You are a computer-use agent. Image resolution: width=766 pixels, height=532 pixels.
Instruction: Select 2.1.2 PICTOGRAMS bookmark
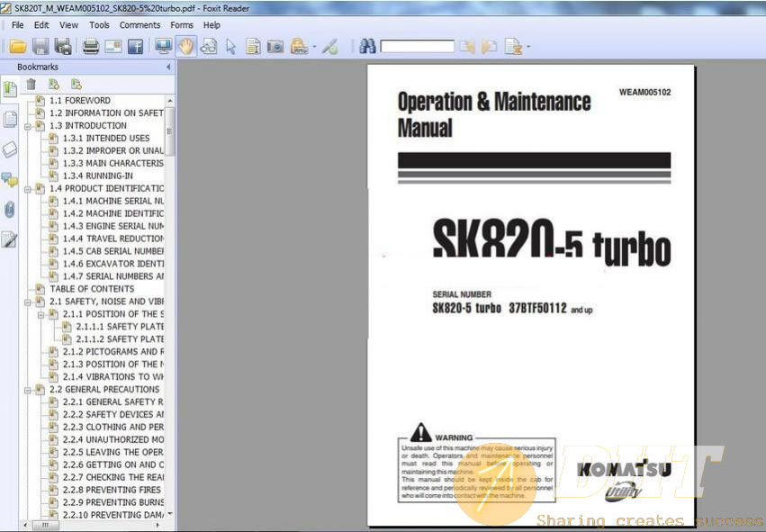(113, 352)
